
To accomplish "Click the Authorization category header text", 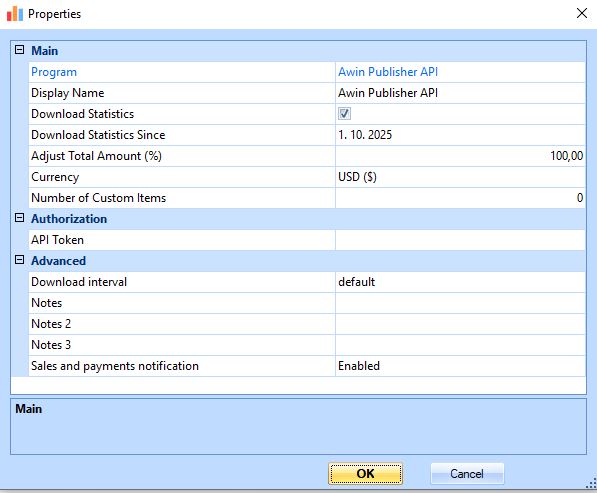I will point(69,219).
